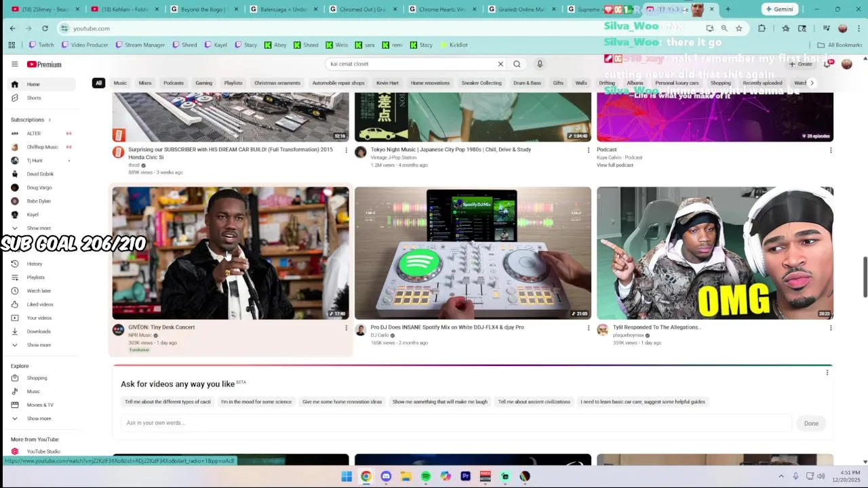
Task: Click the YouTube Premium logo
Action: click(x=44, y=64)
